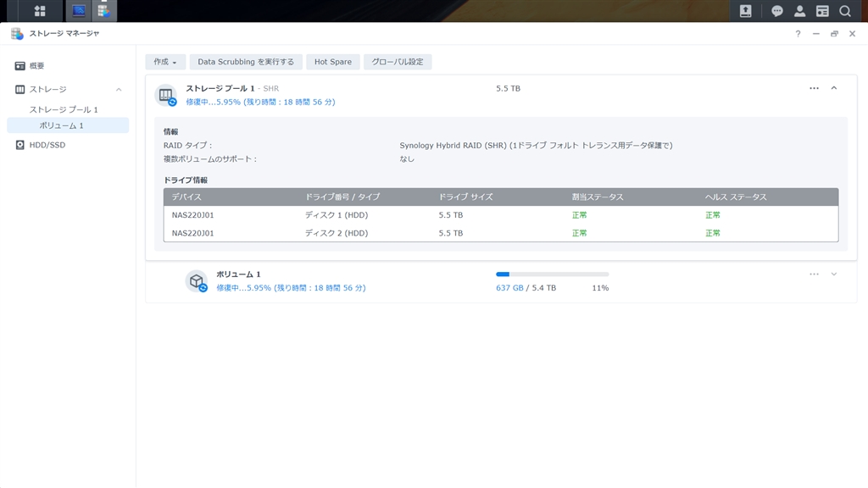Image resolution: width=868 pixels, height=488 pixels.
Task: Click the storage icon in the sidebar
Action: tap(20, 90)
